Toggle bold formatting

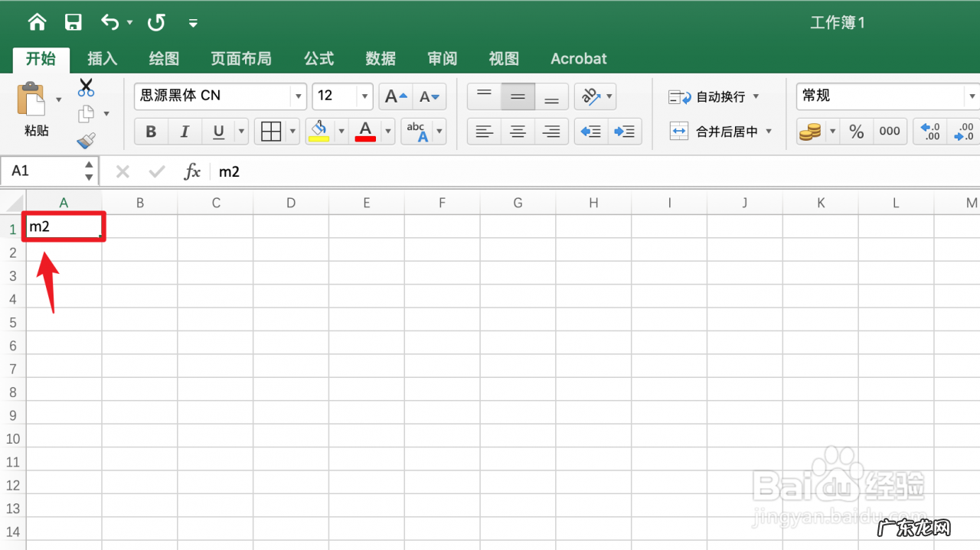[150, 131]
